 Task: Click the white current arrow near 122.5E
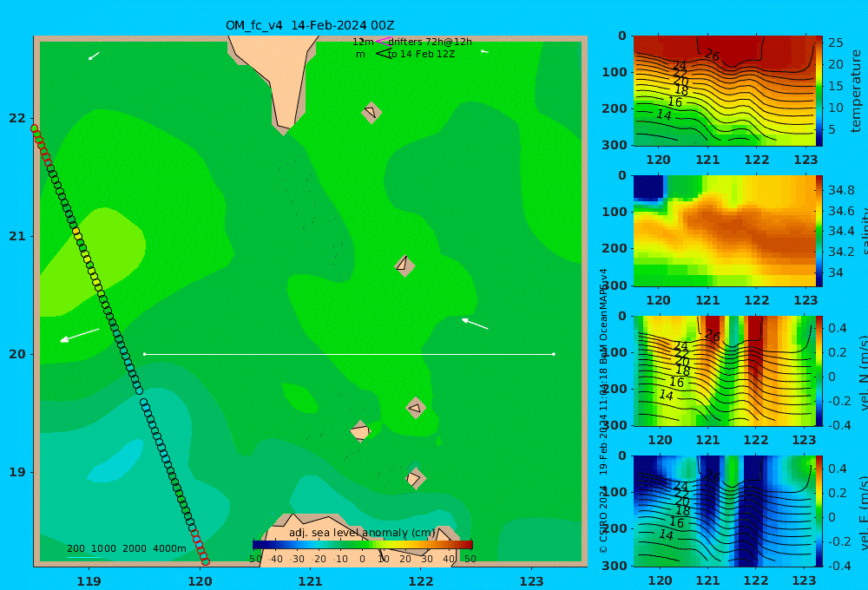point(475,324)
